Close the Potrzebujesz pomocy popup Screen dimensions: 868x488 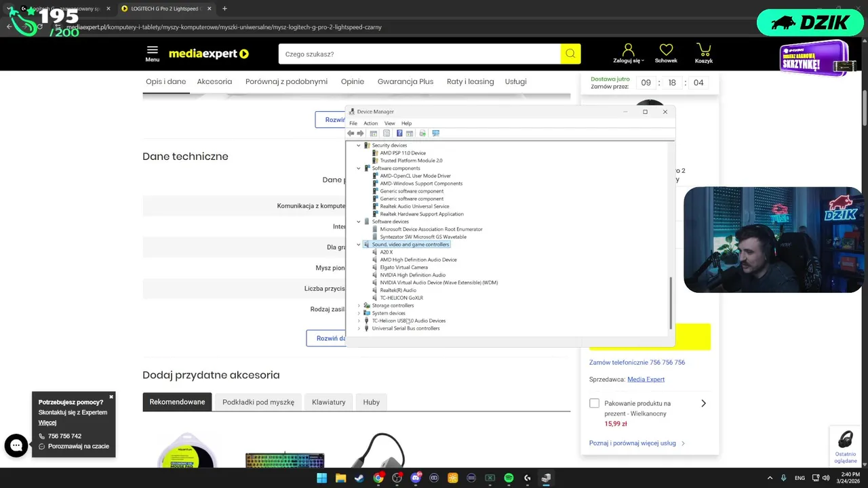pos(111,396)
